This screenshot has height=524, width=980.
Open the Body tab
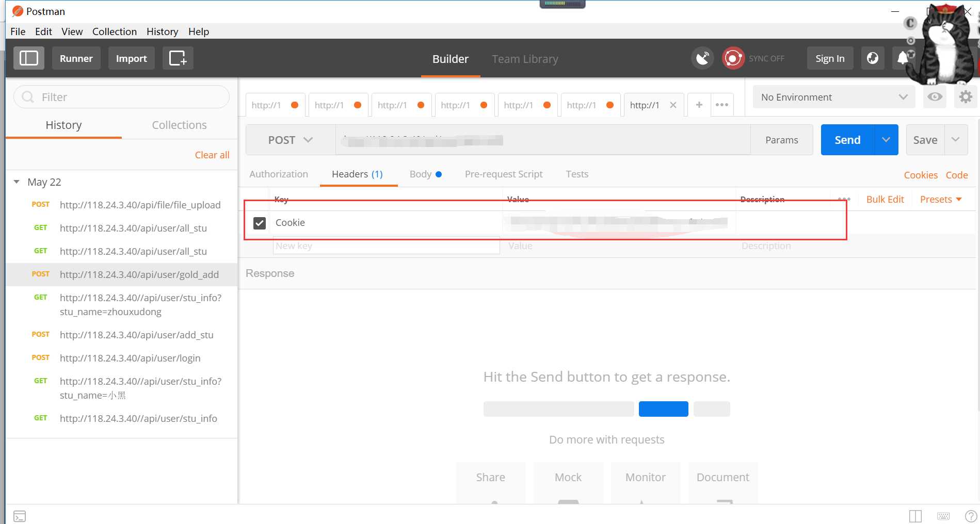click(x=425, y=174)
